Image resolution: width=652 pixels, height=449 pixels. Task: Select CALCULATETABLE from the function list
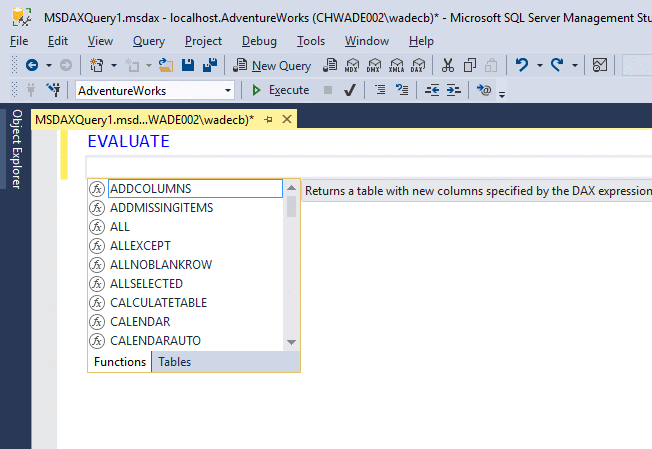click(158, 303)
